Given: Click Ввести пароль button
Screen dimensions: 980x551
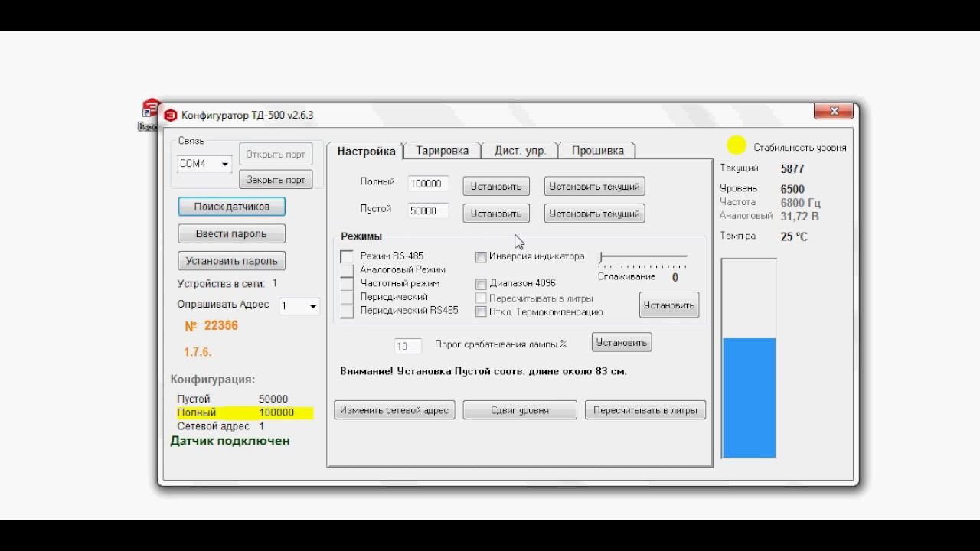Looking at the screenshot, I should [x=231, y=233].
